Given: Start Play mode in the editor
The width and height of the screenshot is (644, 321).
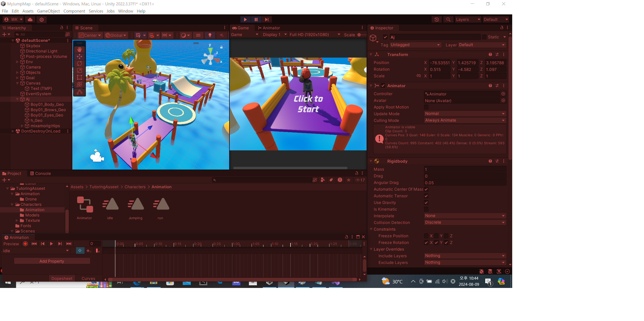Looking at the screenshot, I should pos(245,19).
